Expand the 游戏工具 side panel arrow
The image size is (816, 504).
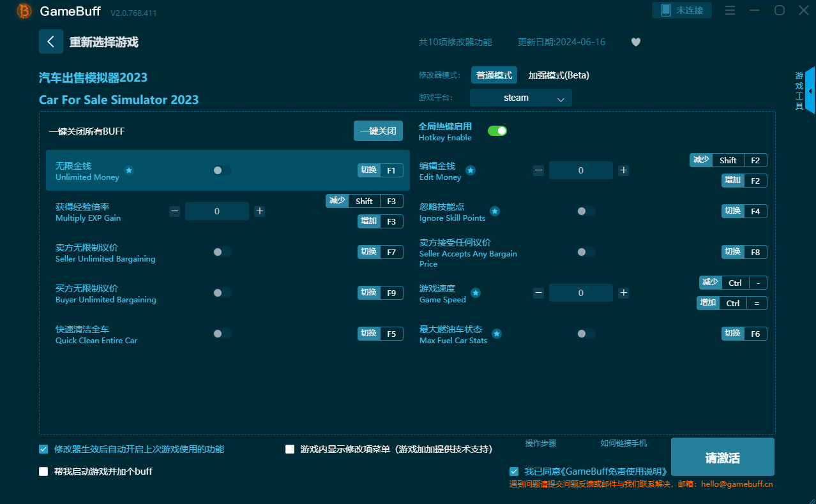[810, 91]
